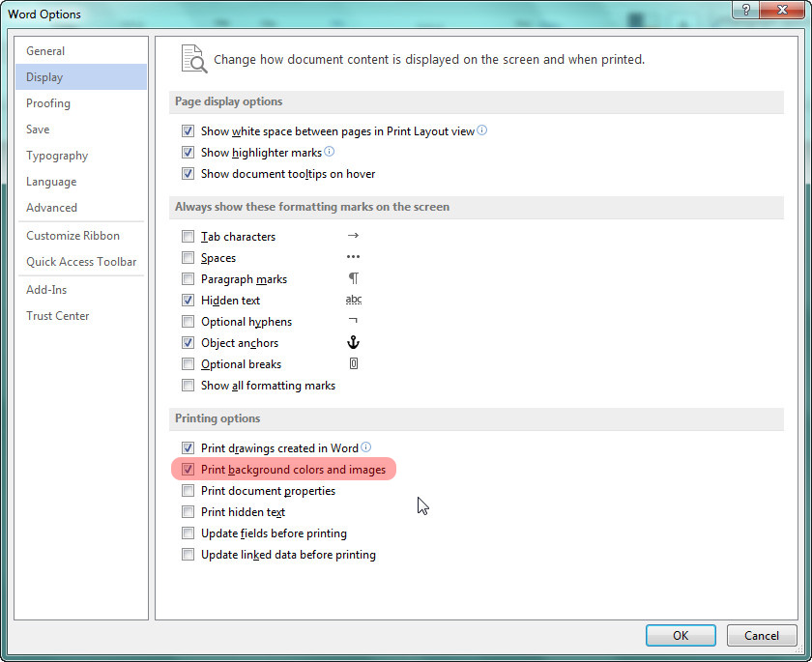The image size is (812, 662).
Task: Select the Display category
Action: [81, 76]
